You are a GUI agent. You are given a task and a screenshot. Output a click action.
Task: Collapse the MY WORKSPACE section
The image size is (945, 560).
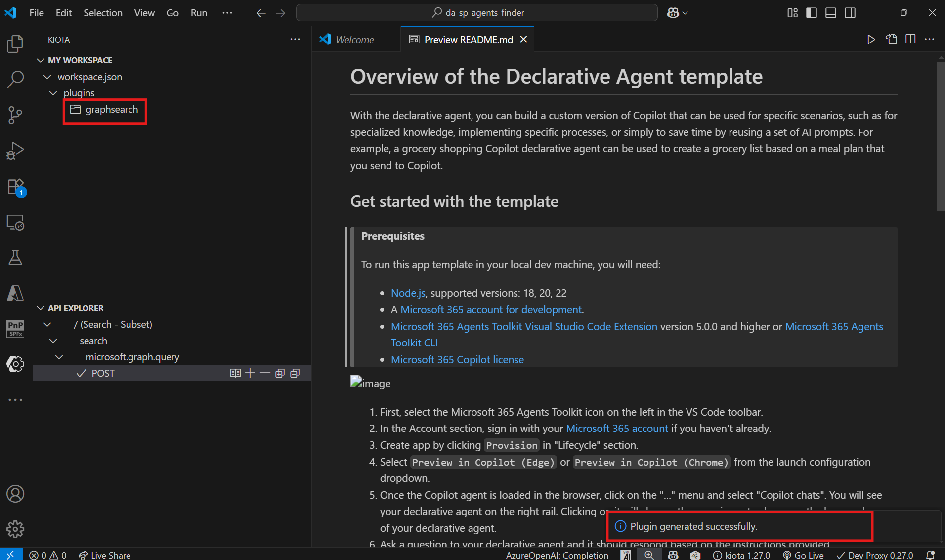(41, 60)
